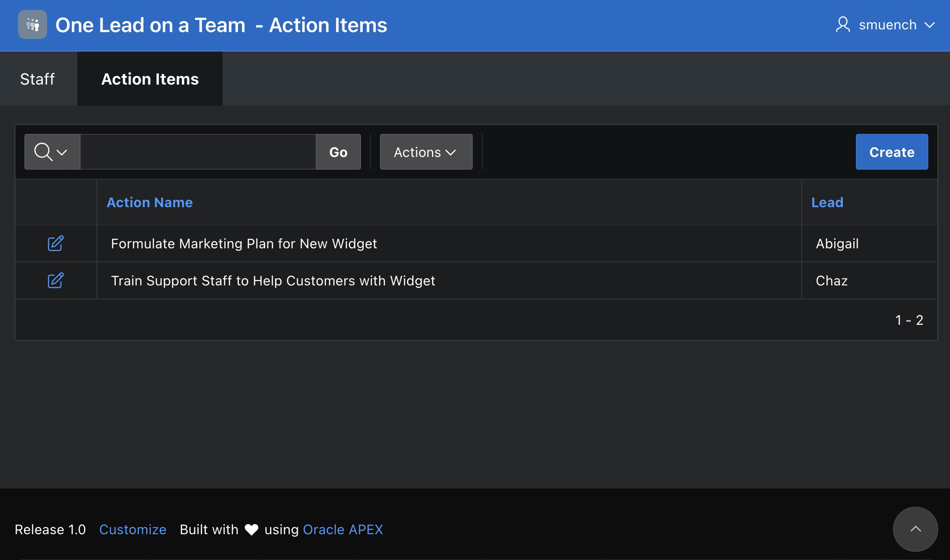Viewport: 950px width, 560px height.
Task: Switch to the Staff tab
Action: (x=38, y=79)
